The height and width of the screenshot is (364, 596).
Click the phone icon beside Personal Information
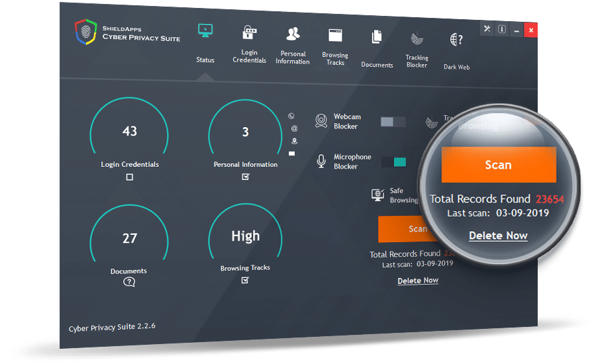(291, 116)
